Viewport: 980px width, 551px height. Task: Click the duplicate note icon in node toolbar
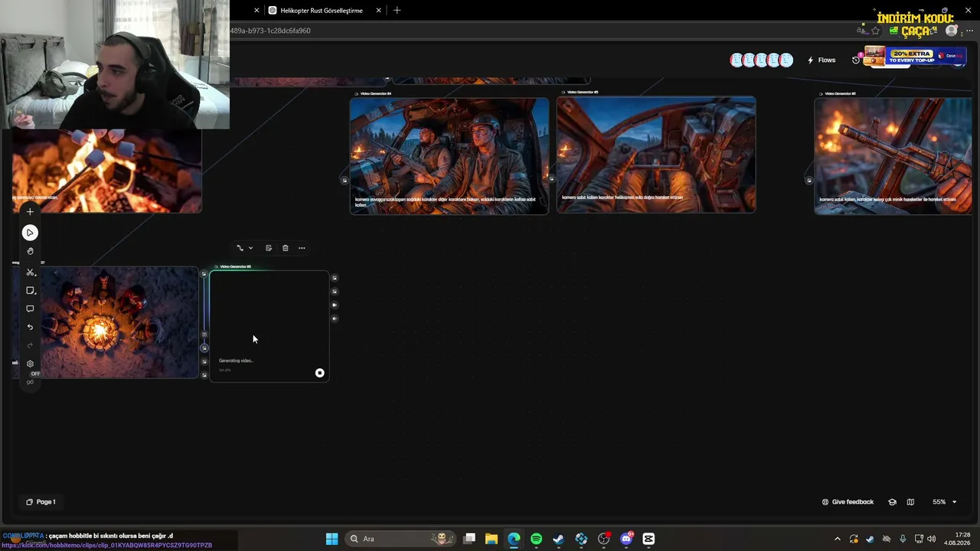click(269, 248)
